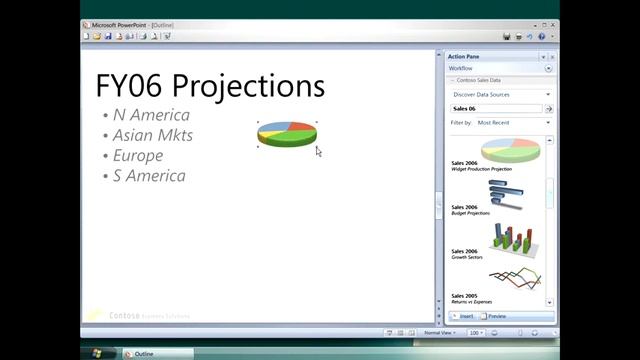
Task: Select the Returns vs Expenses line chart thumbnail
Action: coord(515,278)
